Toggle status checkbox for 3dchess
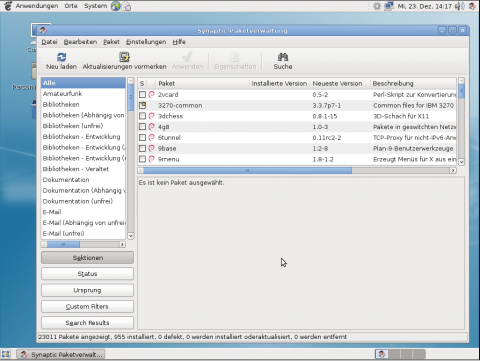 tap(142, 116)
